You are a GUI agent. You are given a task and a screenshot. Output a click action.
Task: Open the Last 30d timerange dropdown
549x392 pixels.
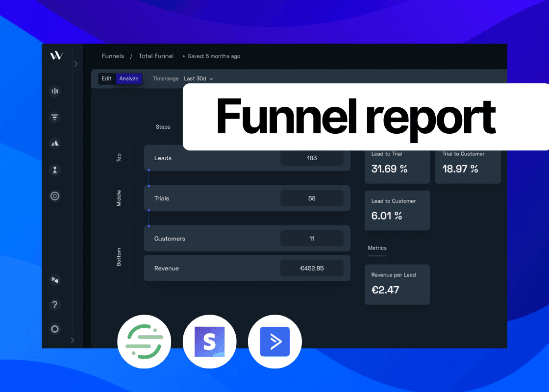tap(198, 78)
